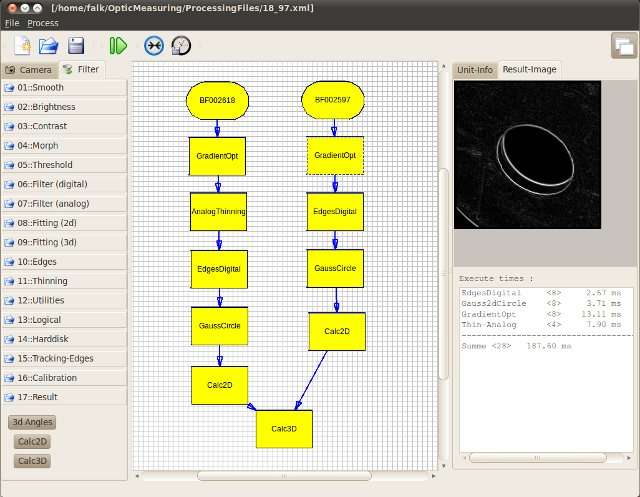640x497 pixels.
Task: Click canvas scroll-right arrow
Action: point(433,476)
